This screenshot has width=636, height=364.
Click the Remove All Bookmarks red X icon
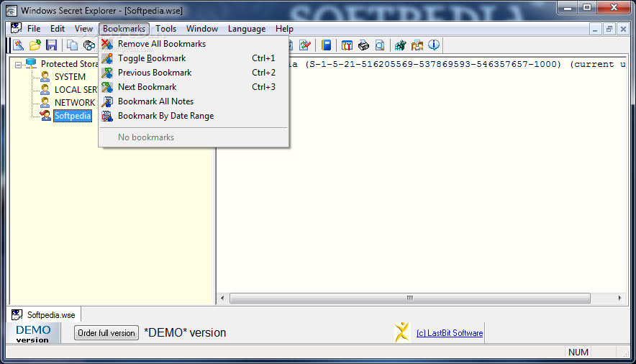(107, 44)
